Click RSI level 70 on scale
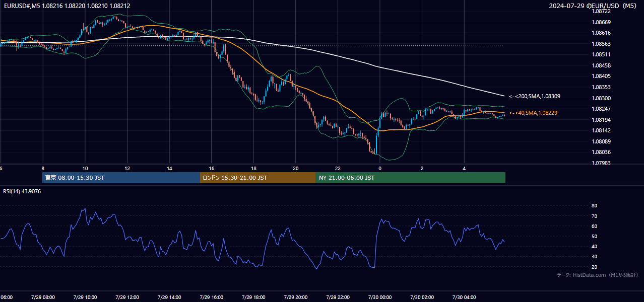 (594, 216)
